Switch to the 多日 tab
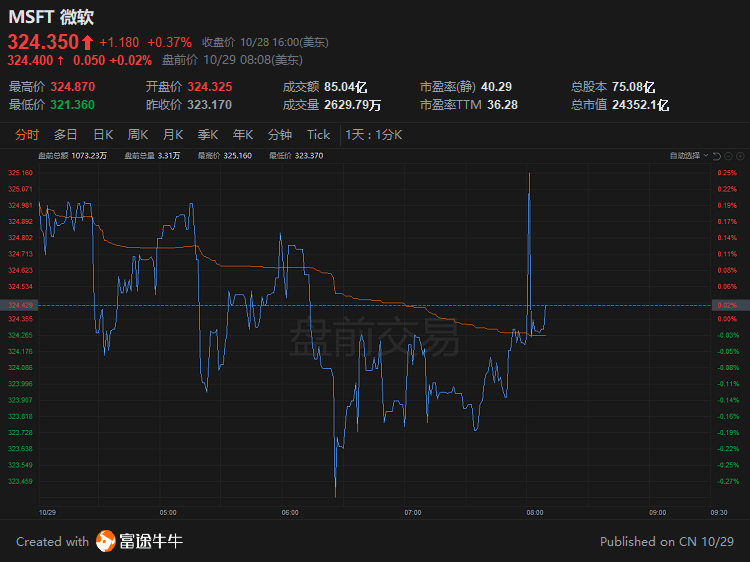750x562 pixels. click(66, 135)
